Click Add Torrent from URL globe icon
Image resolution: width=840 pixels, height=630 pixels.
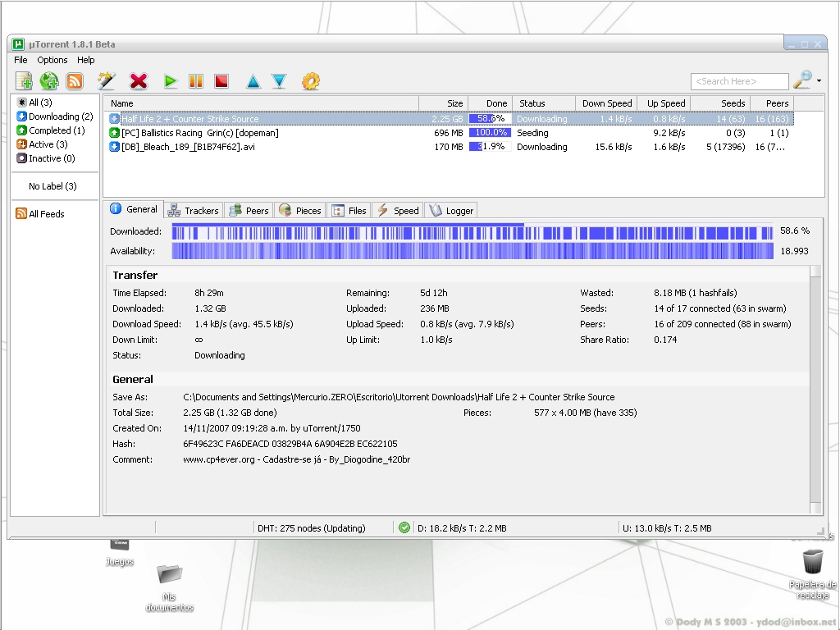(48, 81)
